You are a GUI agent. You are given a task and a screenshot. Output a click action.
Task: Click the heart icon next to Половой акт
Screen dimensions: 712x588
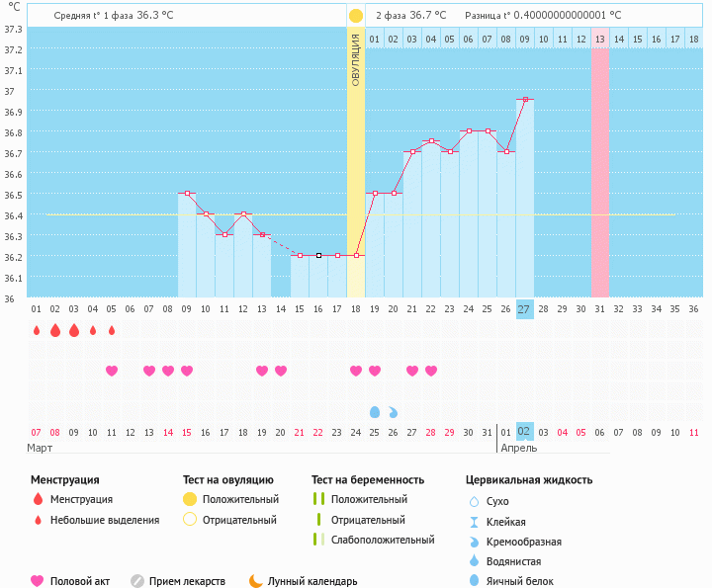pyautogui.click(x=38, y=581)
